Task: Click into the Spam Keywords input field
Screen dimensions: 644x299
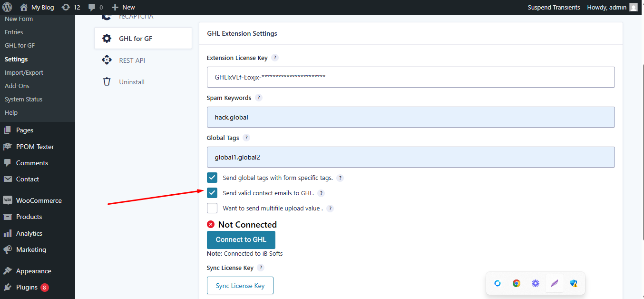Action: 410,117
